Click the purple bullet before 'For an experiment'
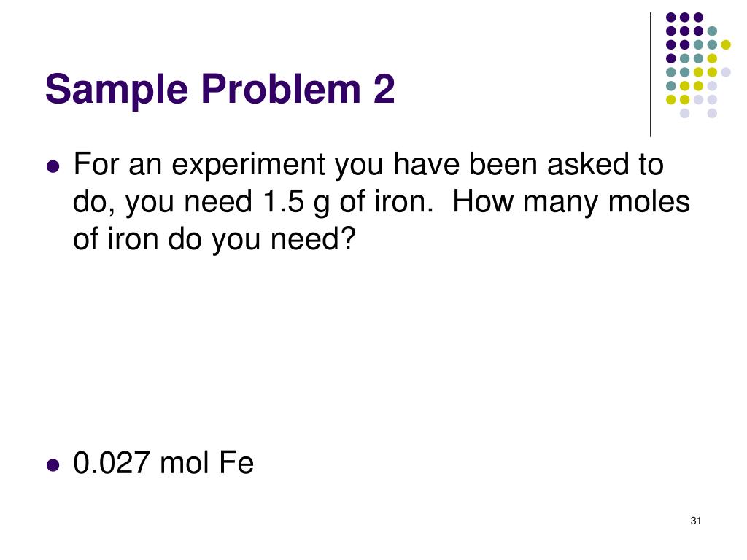747x560 pixels. coord(53,166)
